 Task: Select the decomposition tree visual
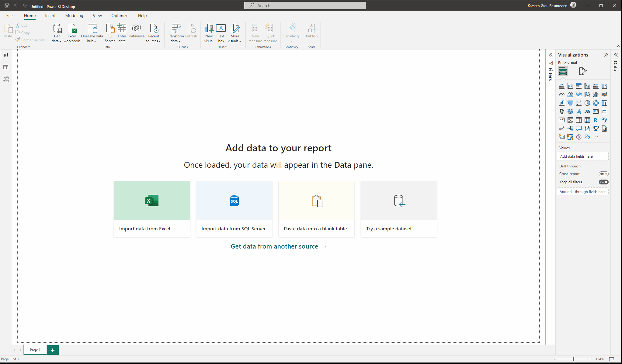coord(570,129)
